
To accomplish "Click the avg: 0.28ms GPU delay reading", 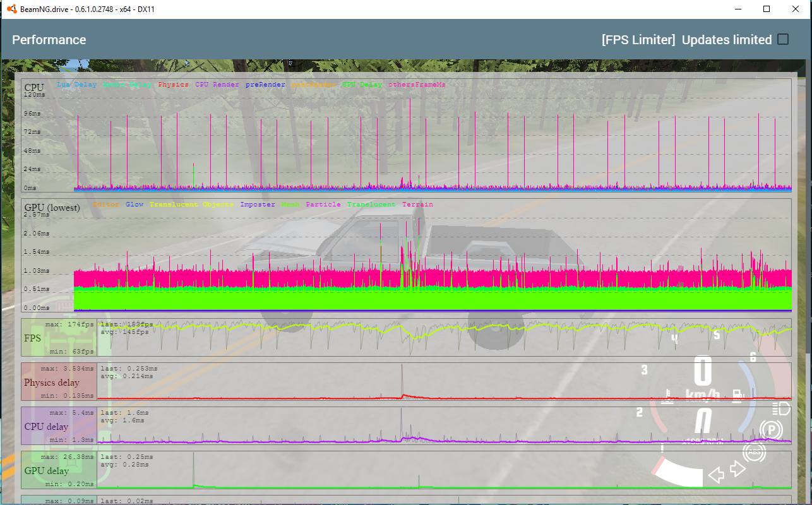I will click(x=124, y=464).
